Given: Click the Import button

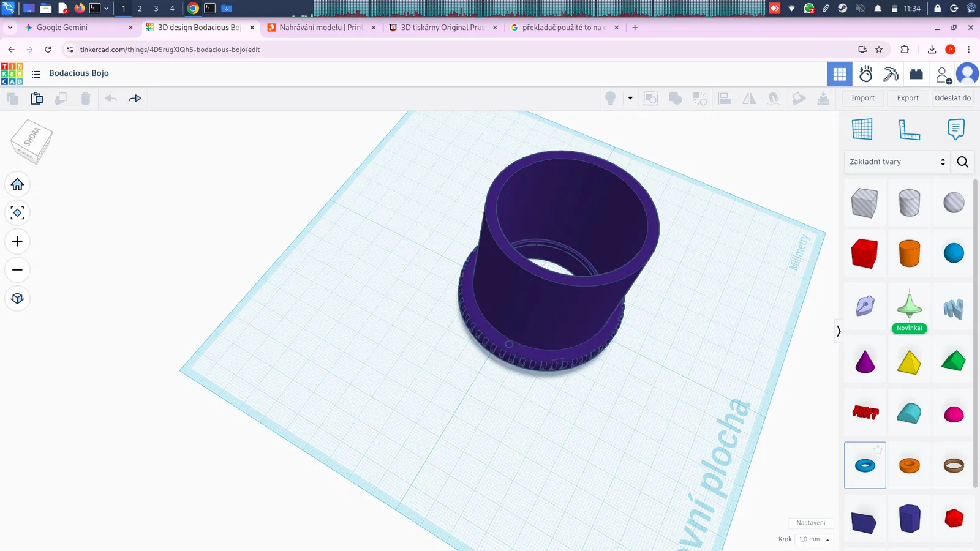Looking at the screenshot, I should click(x=863, y=98).
